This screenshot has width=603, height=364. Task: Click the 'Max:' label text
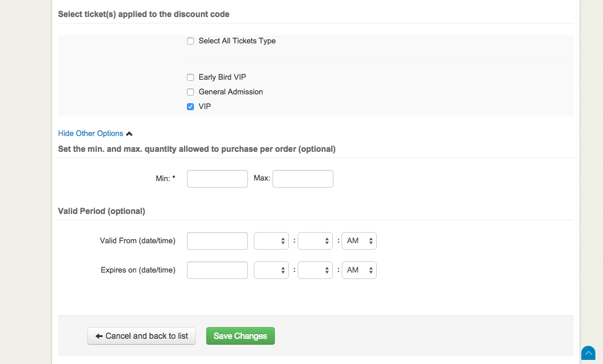click(262, 178)
